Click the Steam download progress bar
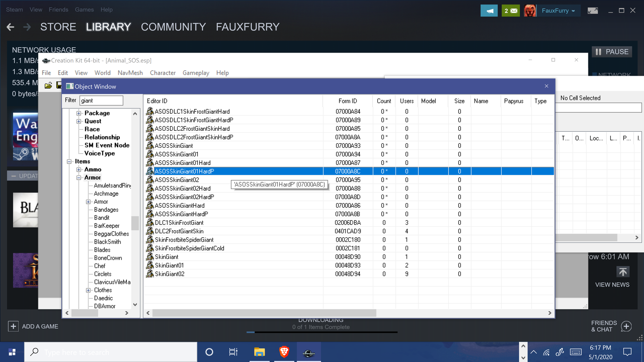This screenshot has width=644, height=362. pyautogui.click(x=322, y=332)
